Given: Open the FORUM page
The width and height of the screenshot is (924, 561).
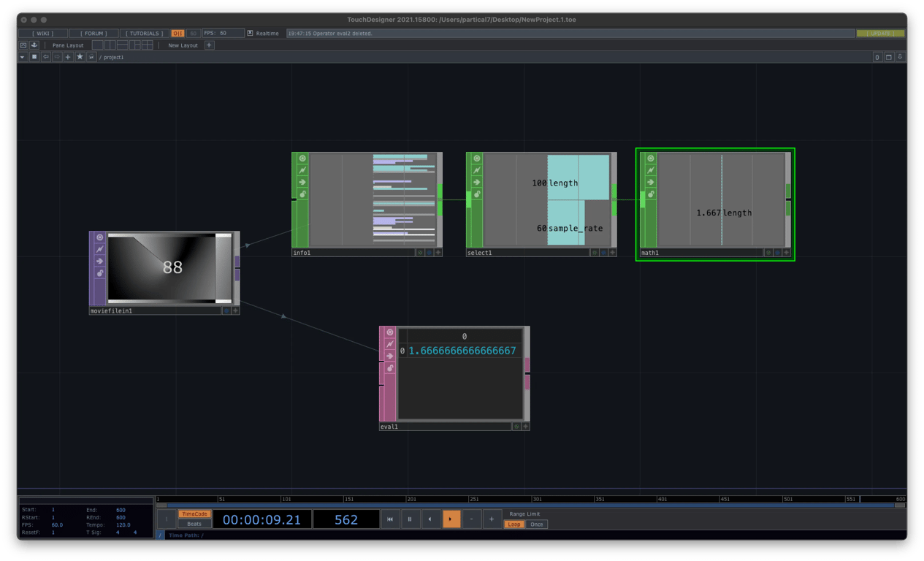Looking at the screenshot, I should (x=95, y=33).
